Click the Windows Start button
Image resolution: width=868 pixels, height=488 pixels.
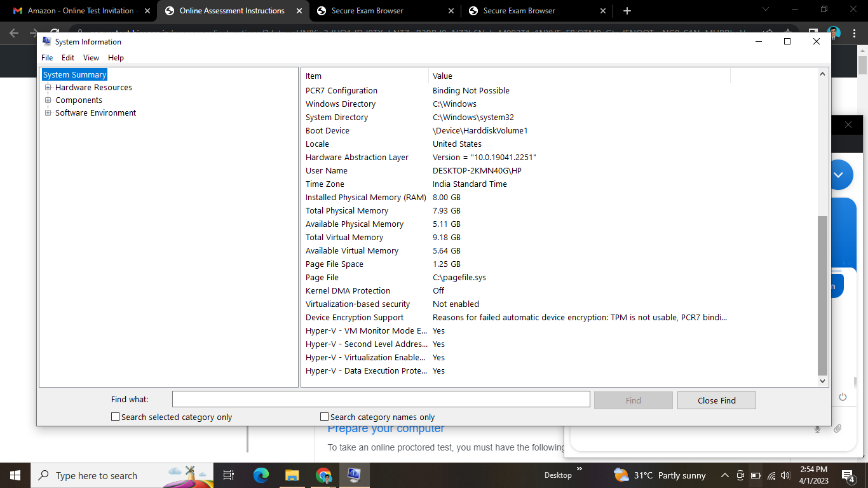point(15,475)
